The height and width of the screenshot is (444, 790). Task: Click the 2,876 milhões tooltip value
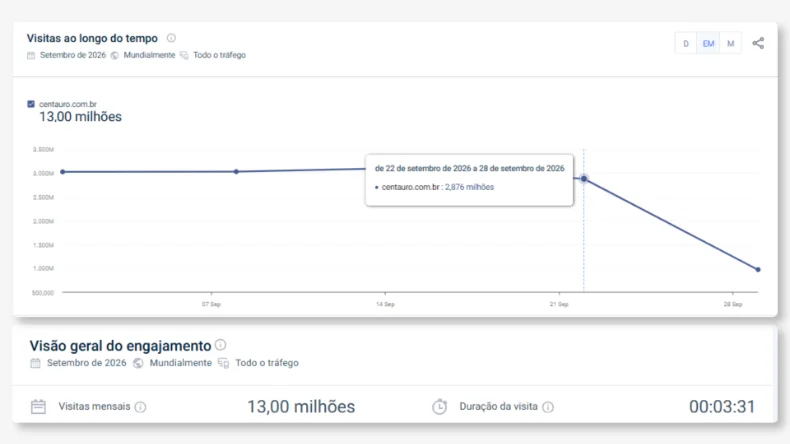469,187
